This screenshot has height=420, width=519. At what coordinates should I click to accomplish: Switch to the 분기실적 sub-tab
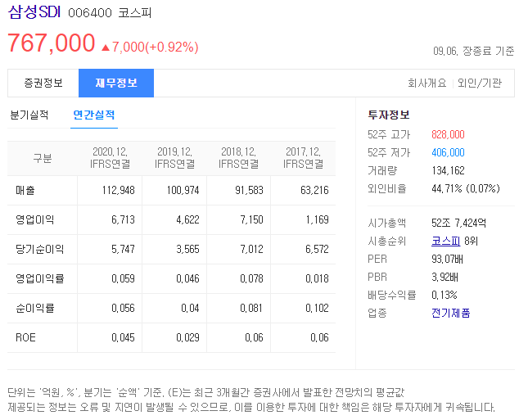(29, 115)
